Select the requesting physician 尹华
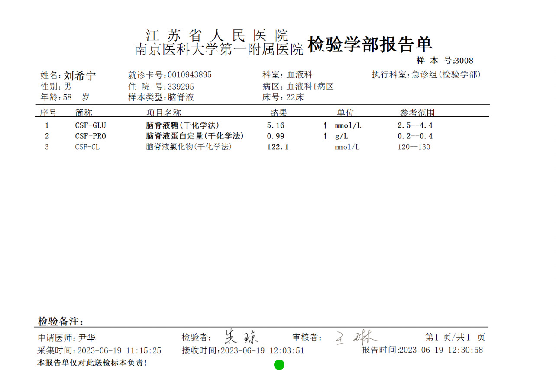 pyautogui.click(x=87, y=338)
